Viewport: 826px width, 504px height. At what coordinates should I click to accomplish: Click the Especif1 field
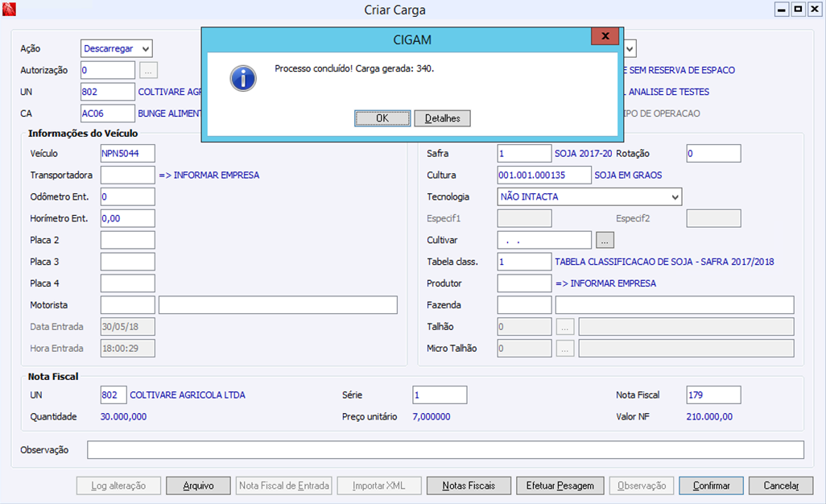pyautogui.click(x=525, y=218)
